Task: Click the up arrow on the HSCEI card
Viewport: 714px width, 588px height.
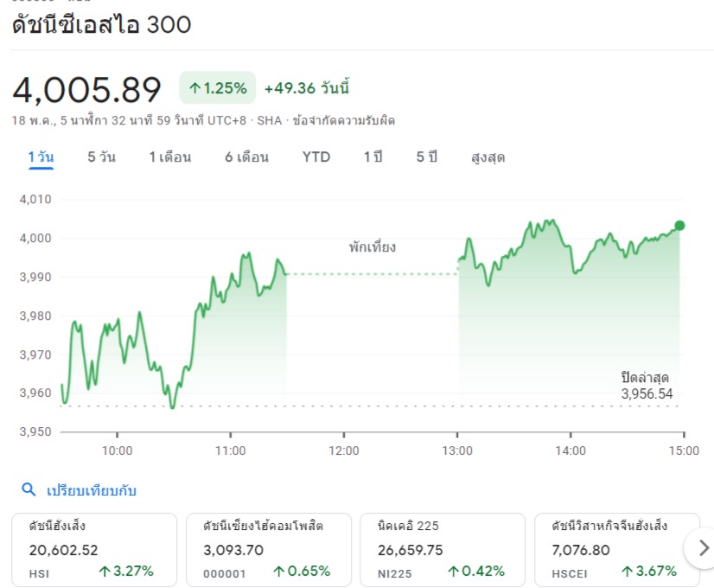Action: pos(628,571)
